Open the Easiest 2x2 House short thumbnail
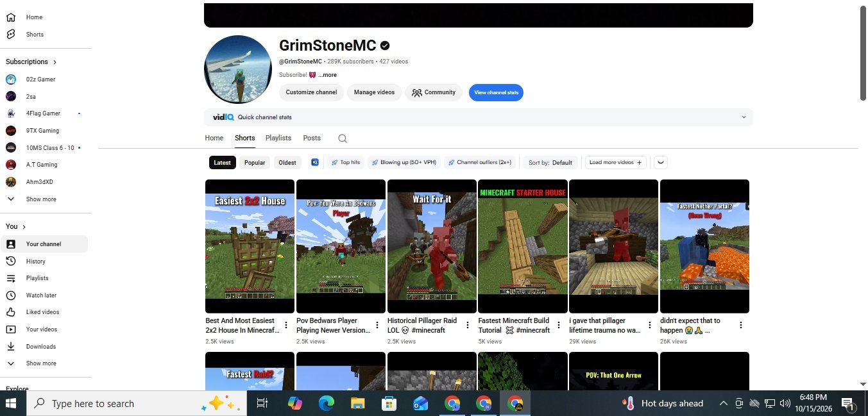 (250, 247)
